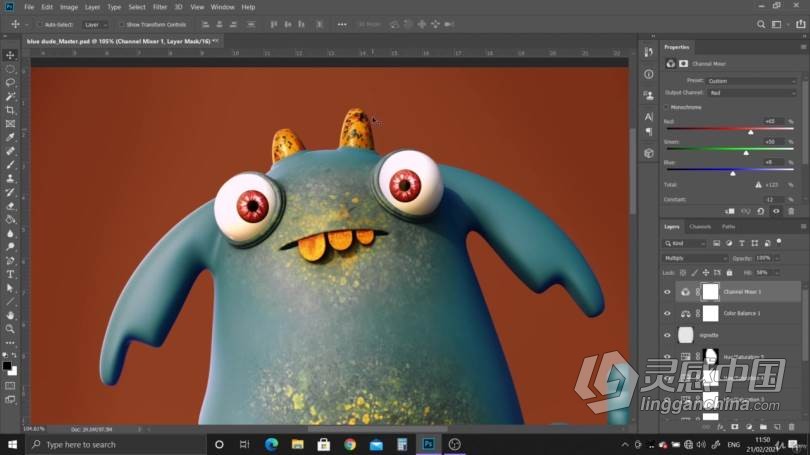Open the Fill slider dropdown arrow

777,273
